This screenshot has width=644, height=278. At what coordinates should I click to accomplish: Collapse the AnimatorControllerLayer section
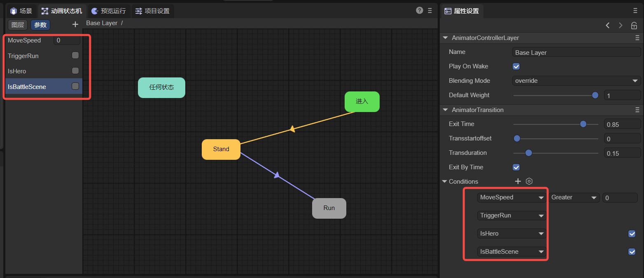coord(445,38)
